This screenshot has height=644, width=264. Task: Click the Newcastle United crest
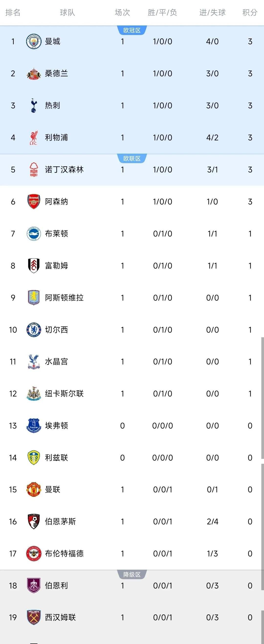pyautogui.click(x=34, y=394)
